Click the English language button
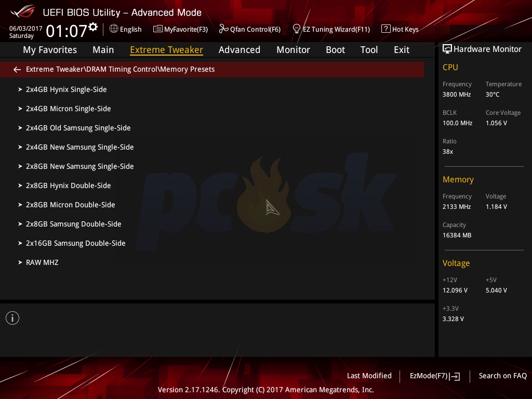The image size is (532, 399). pos(130,29)
